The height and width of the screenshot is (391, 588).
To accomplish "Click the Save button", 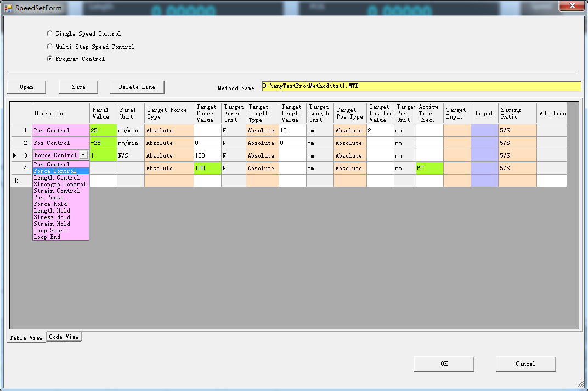I will (x=78, y=87).
